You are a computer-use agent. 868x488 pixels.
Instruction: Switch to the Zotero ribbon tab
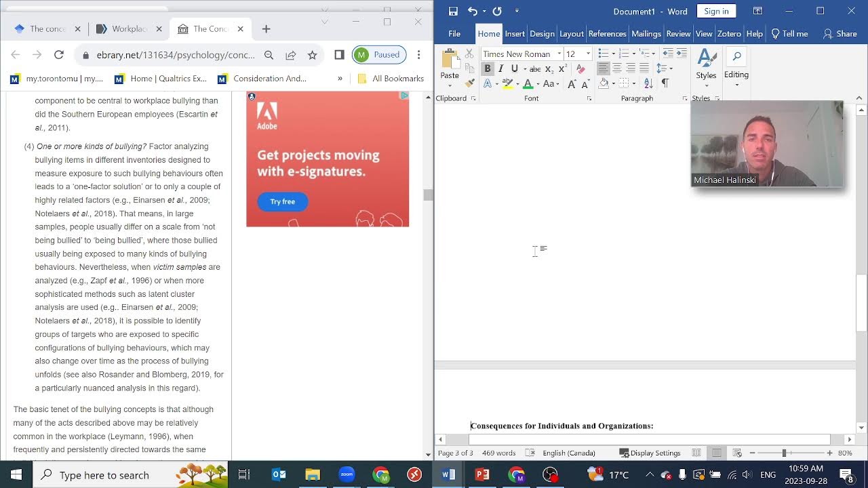(x=729, y=34)
